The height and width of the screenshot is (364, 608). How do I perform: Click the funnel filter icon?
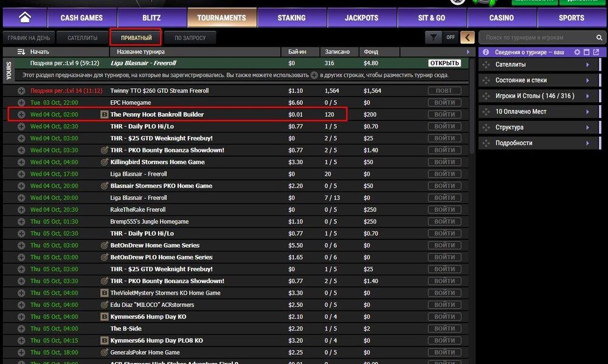pos(433,38)
